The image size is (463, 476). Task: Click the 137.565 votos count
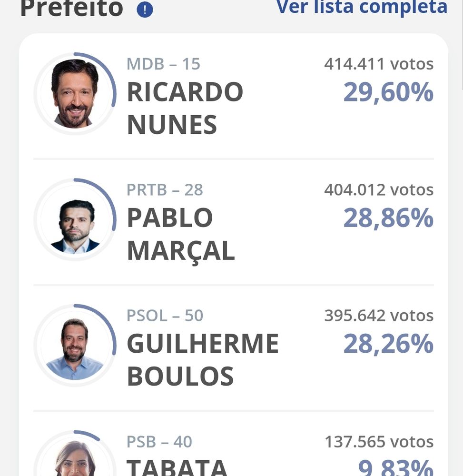[x=379, y=442]
